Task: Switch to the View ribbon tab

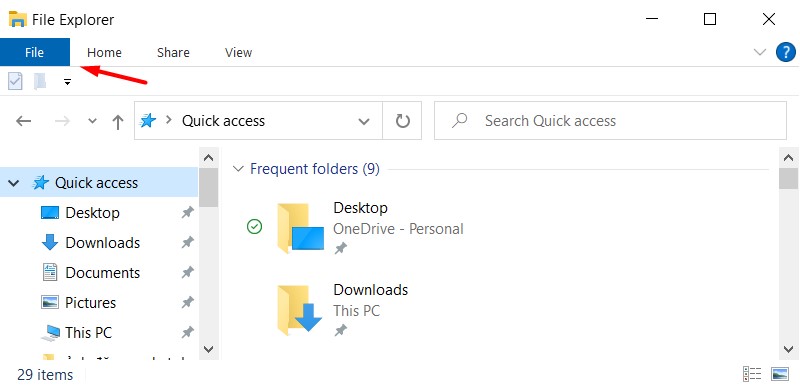Action: 238,53
